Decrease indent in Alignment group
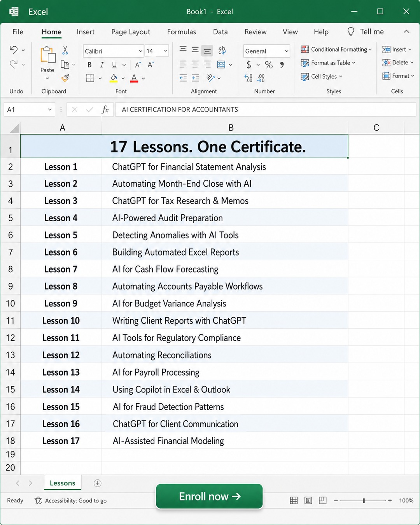420x525 pixels. [x=183, y=78]
